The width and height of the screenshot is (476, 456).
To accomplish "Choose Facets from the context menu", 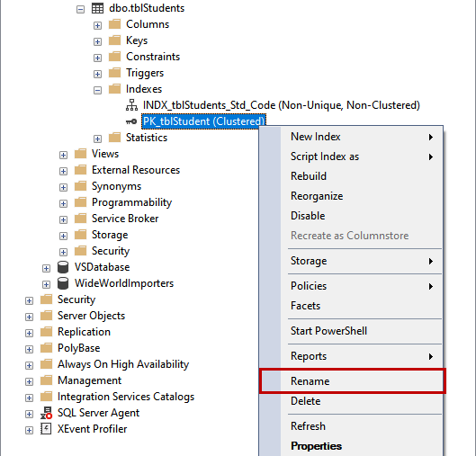I will [x=352, y=306].
